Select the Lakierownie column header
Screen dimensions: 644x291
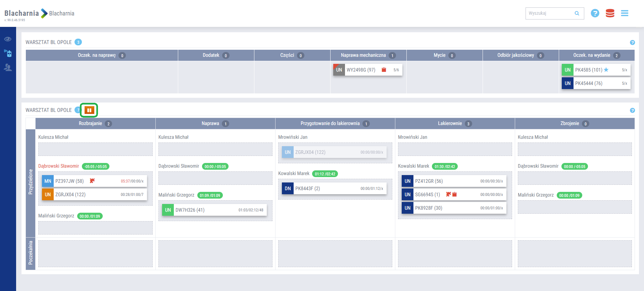450,123
